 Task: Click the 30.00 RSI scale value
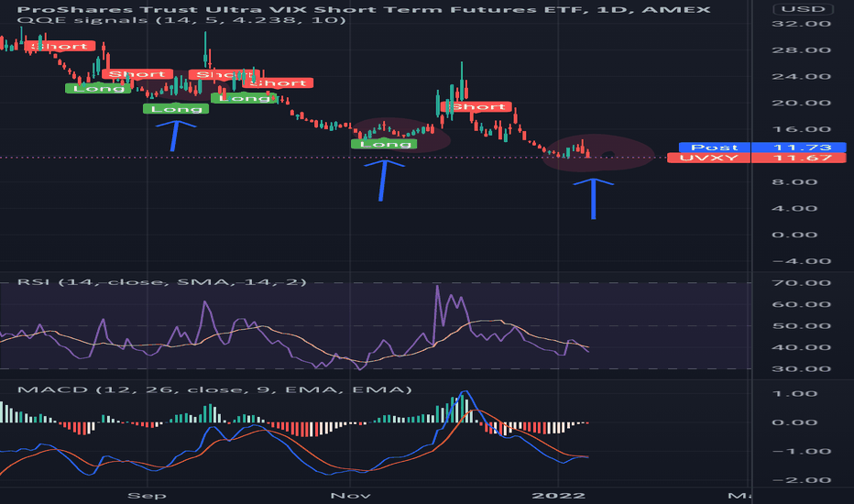coord(802,369)
